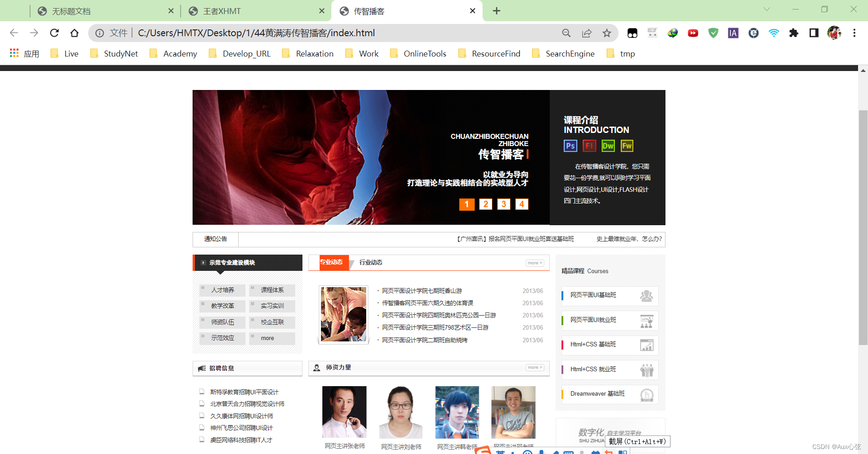Screen dimensions: 868x454
Task: Click the Dreamweaver Dw icon
Action: [x=608, y=146]
